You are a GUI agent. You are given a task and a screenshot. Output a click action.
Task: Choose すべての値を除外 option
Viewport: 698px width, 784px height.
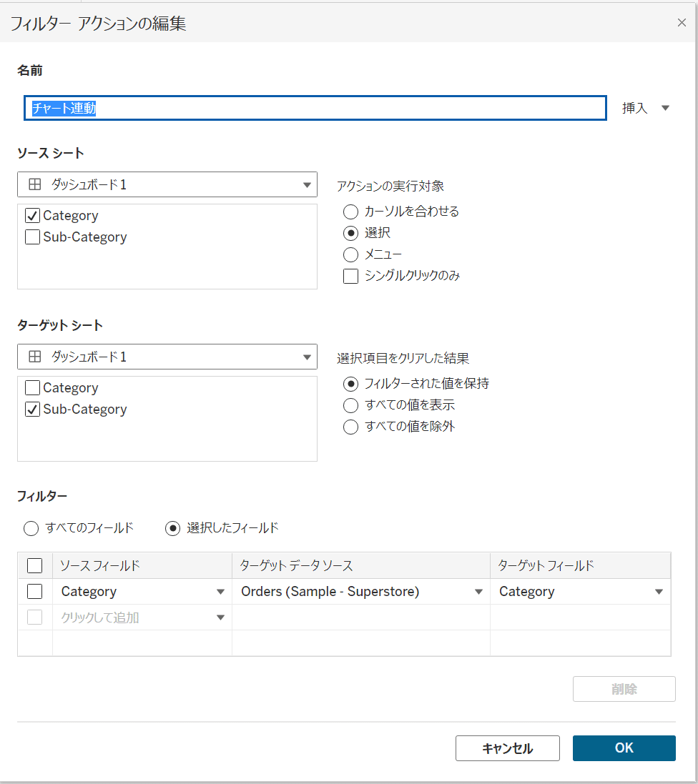click(350, 427)
